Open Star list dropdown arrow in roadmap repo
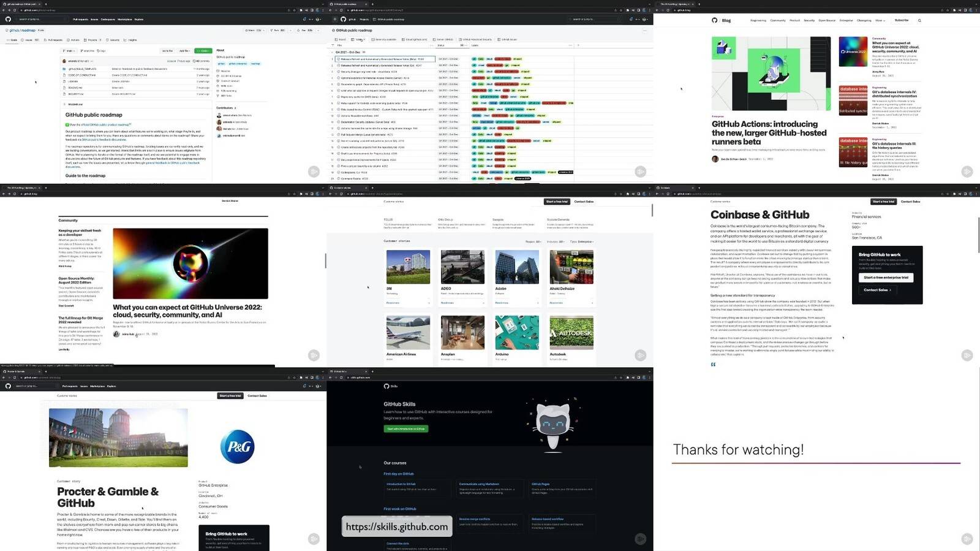This screenshot has height=551, width=980. coord(318,30)
